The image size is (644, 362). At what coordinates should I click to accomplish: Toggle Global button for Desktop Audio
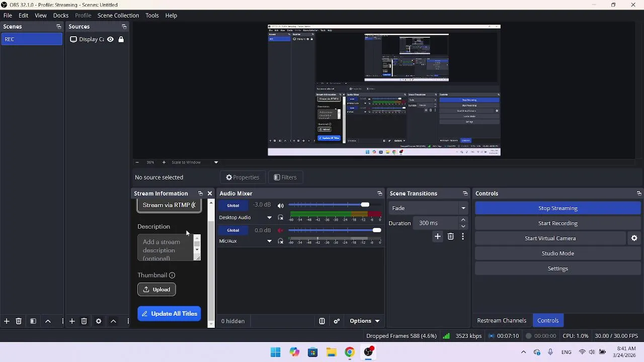(233, 205)
